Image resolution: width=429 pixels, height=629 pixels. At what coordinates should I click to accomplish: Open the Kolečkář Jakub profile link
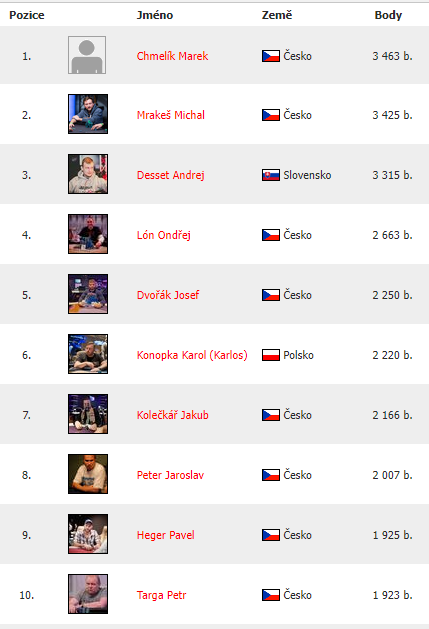point(173,415)
